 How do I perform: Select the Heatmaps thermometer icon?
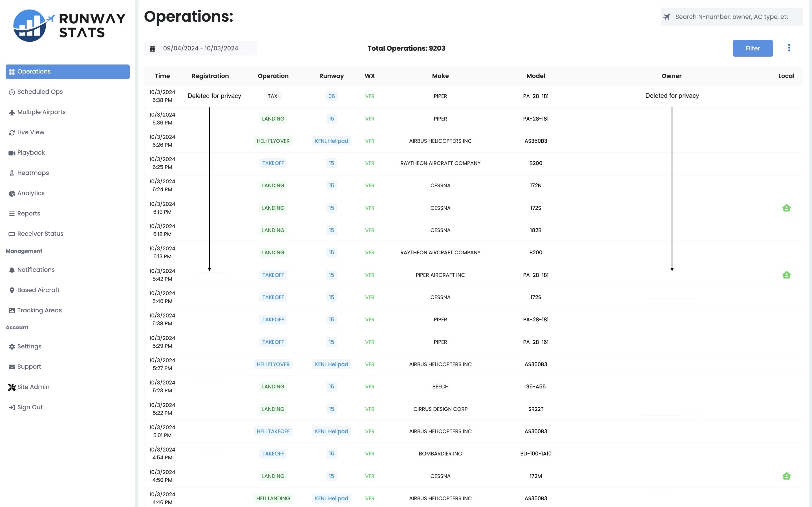(11, 173)
